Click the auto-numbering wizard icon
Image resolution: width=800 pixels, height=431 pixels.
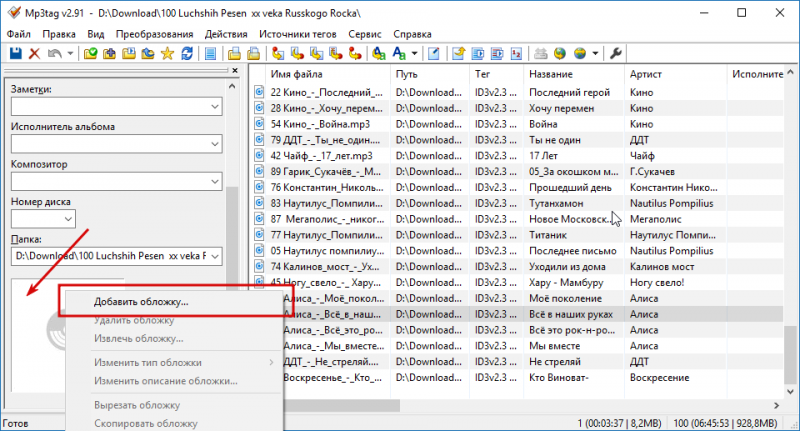coord(516,53)
